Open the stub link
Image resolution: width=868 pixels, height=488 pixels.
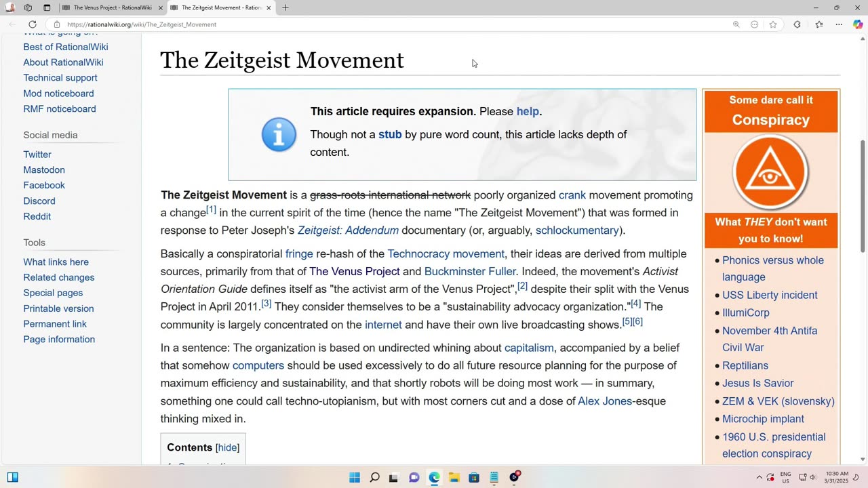tap(390, 134)
